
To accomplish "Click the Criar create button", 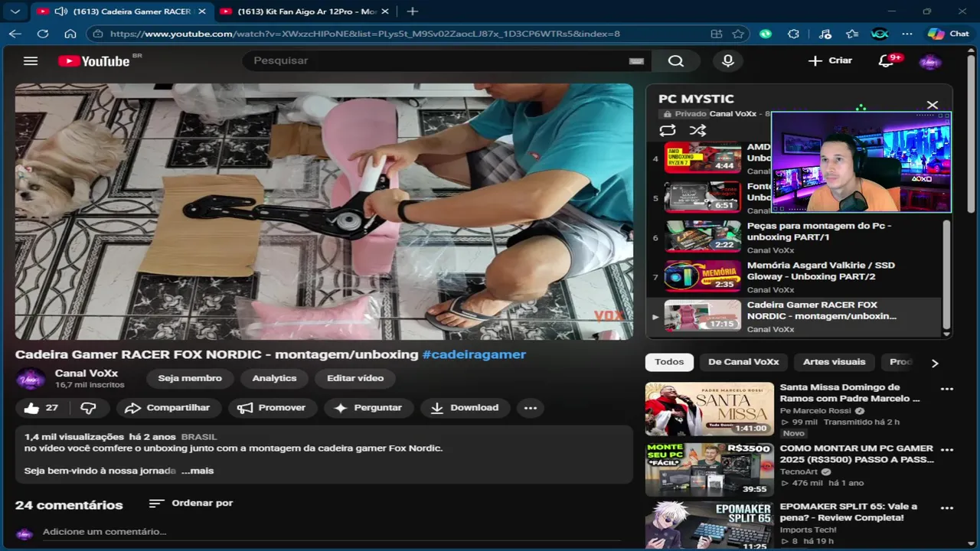I will point(831,60).
